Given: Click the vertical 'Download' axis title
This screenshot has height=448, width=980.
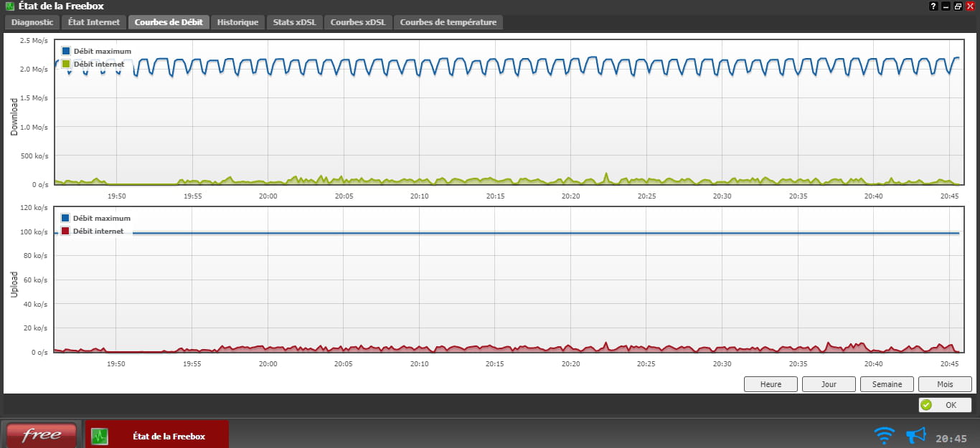Looking at the screenshot, I should pos(14,117).
